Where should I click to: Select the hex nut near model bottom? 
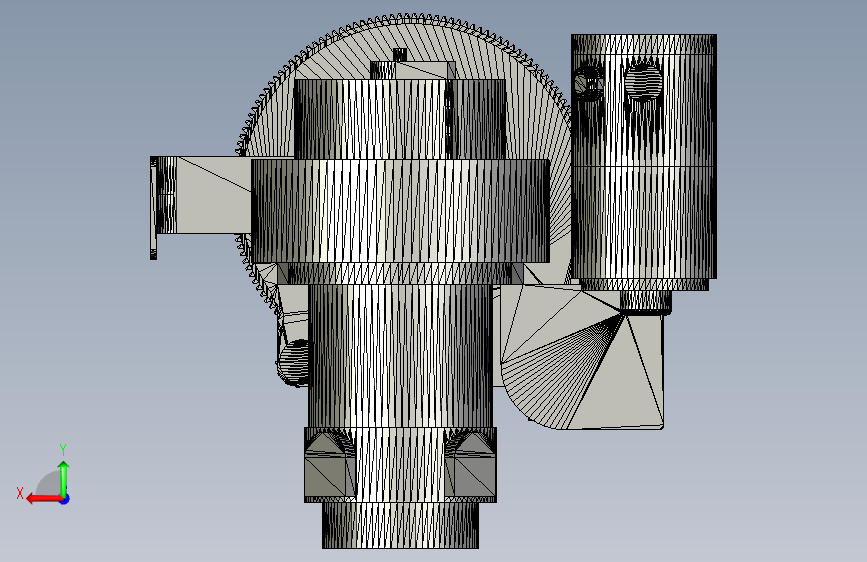[400, 465]
